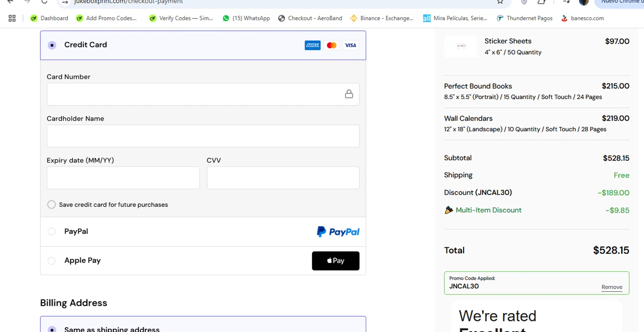Screen dimensions: 644x332
Task: Click the 8.5" x 5.5" Portrait book description
Action: (x=523, y=97)
